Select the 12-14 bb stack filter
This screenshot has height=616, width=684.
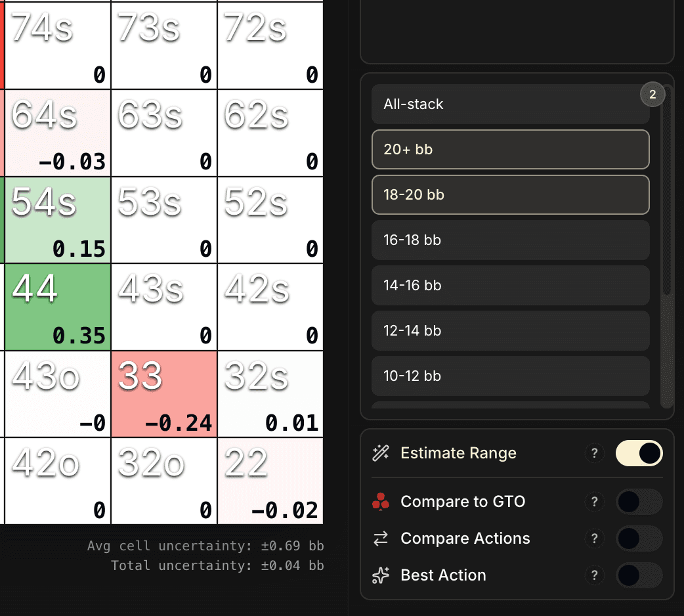511,331
